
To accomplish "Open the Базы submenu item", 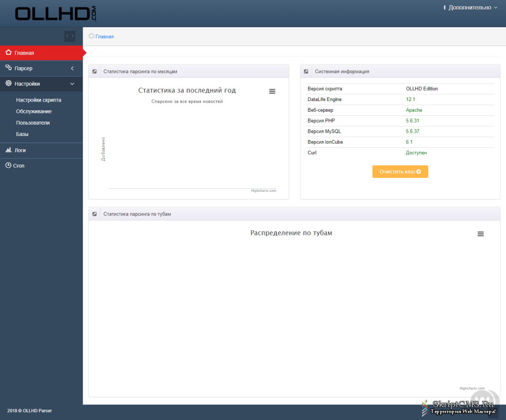I will (22, 134).
